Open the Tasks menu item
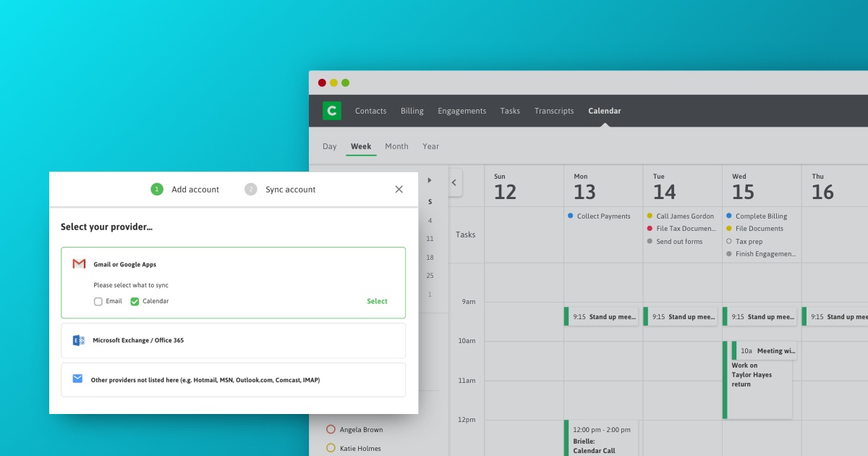Image resolution: width=868 pixels, height=456 pixels. (x=510, y=111)
